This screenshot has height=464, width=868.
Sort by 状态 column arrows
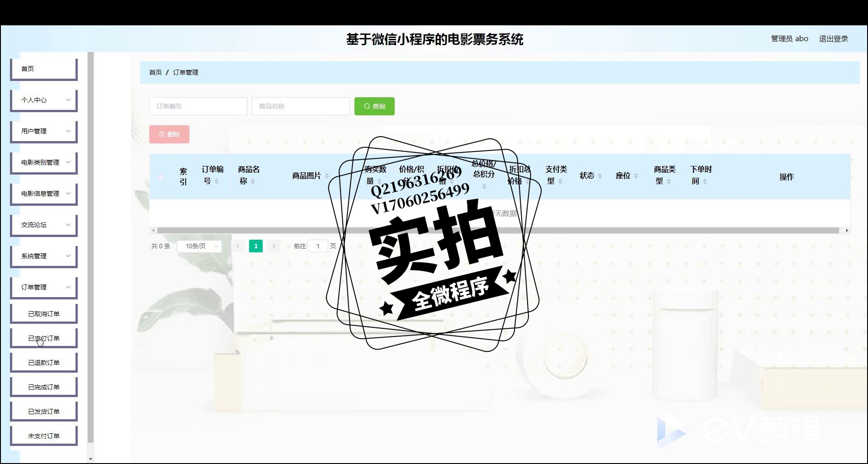point(600,176)
